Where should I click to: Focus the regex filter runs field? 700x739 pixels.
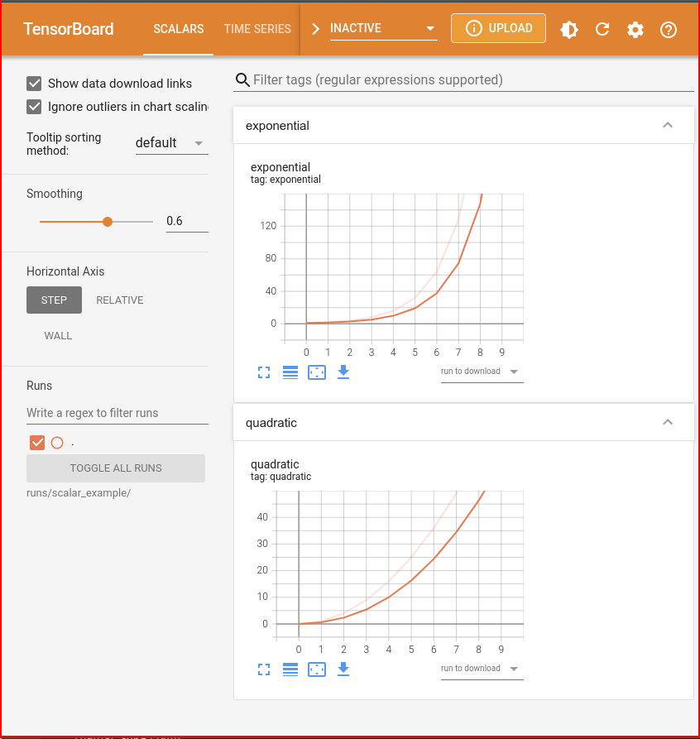pos(117,413)
